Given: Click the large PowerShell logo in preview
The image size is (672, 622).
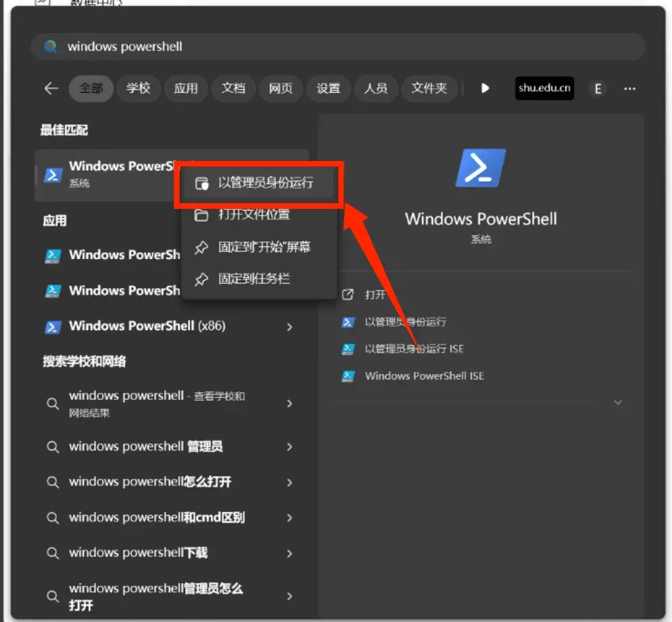Looking at the screenshot, I should 481,168.
